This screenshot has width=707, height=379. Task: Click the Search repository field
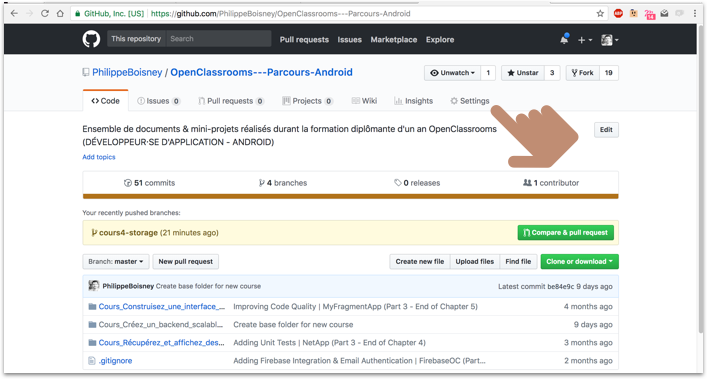[x=219, y=39]
